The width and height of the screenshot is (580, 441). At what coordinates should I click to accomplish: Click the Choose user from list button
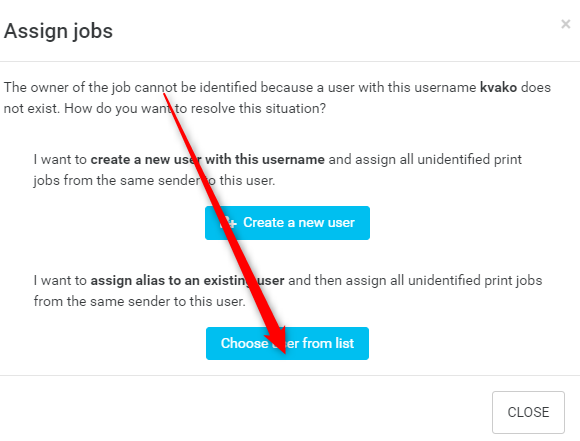287,343
